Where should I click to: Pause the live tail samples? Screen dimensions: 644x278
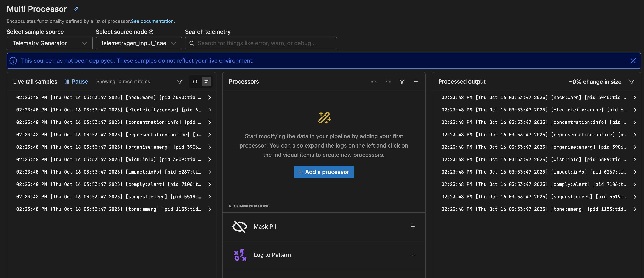tap(76, 82)
